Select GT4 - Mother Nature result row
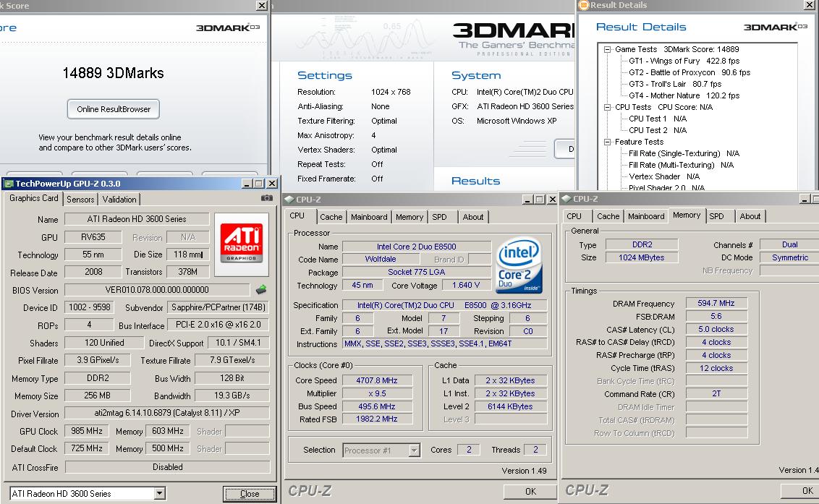The width and height of the screenshot is (819, 504). 684,95
